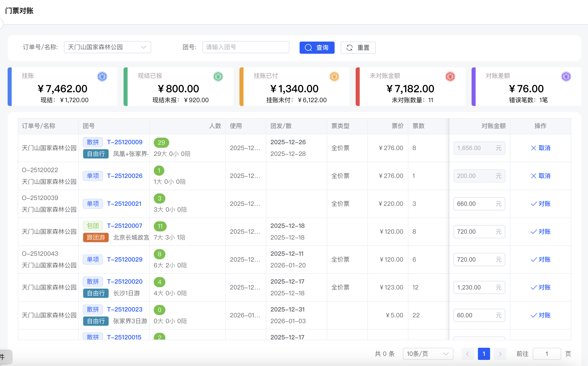The height and width of the screenshot is (366, 588).
Task: Click the 门票对账 page title
Action: point(19,11)
